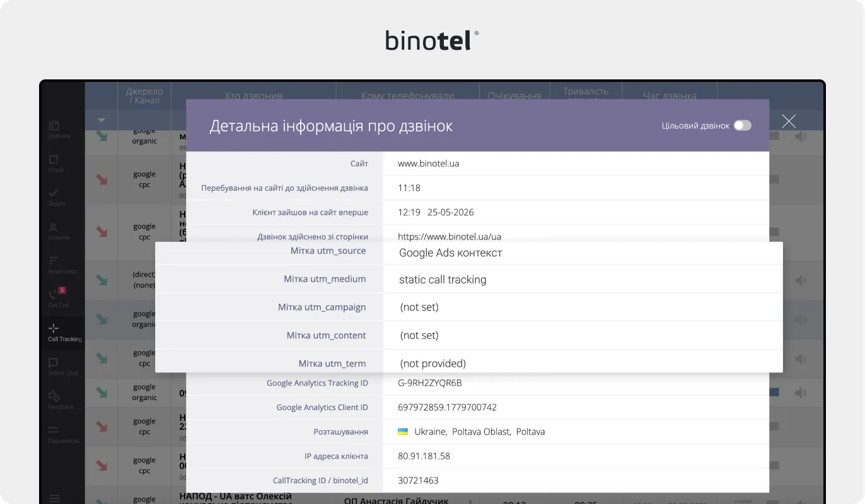Image resolution: width=865 pixels, height=504 pixels.
Task: Click the Мітка utm_source label
Action: tap(328, 251)
